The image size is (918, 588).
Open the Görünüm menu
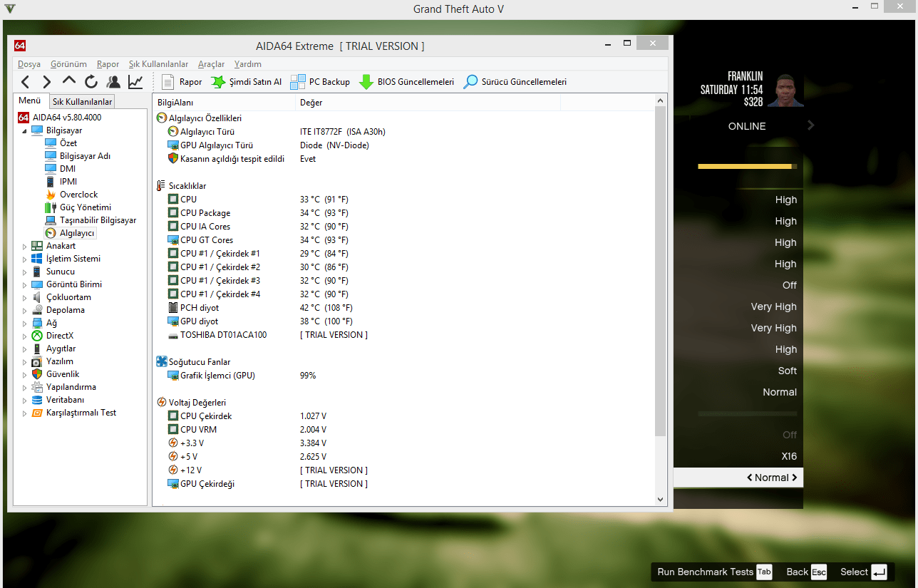68,64
